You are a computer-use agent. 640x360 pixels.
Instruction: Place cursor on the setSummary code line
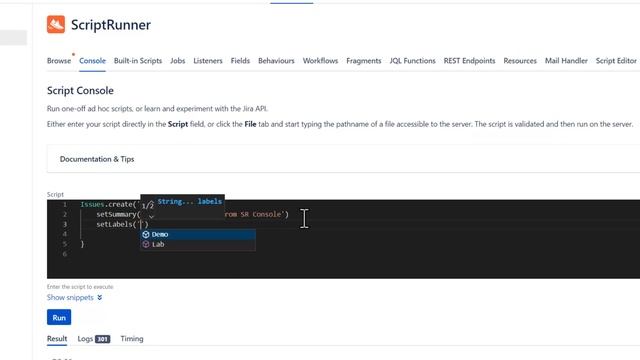pos(192,214)
